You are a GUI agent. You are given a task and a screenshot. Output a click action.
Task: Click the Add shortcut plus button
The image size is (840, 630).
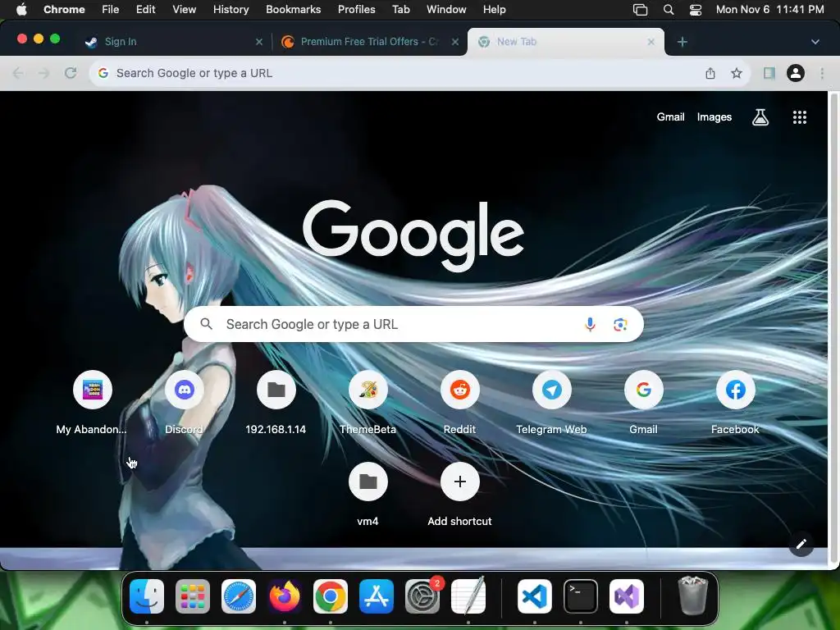point(459,482)
